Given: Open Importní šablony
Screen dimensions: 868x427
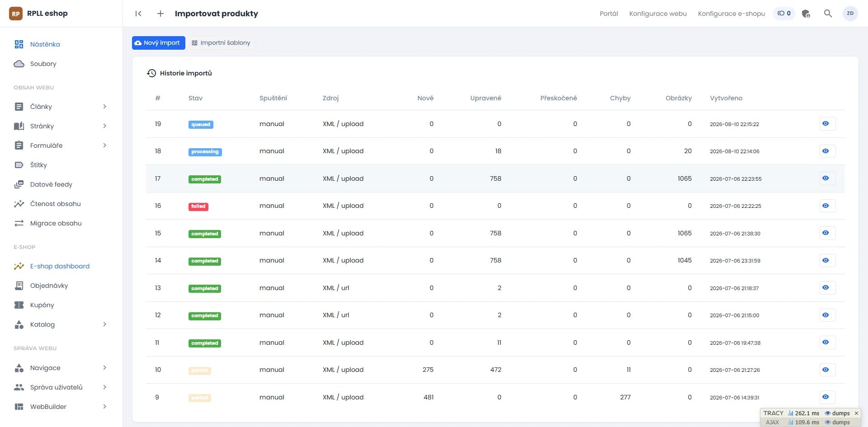Looking at the screenshot, I should pos(221,43).
